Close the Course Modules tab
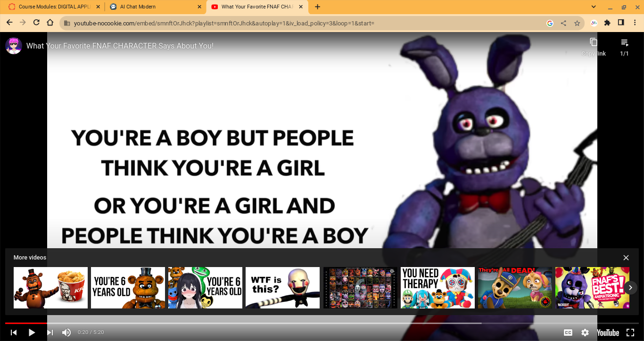Image resolution: width=644 pixels, height=341 pixels. click(98, 7)
